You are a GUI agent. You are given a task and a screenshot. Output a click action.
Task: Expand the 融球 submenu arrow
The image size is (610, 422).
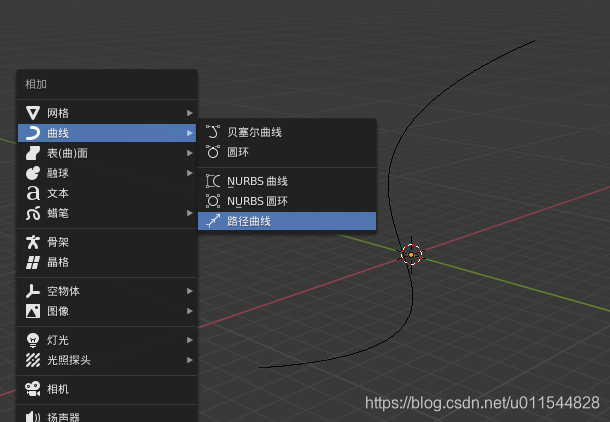pos(189,173)
